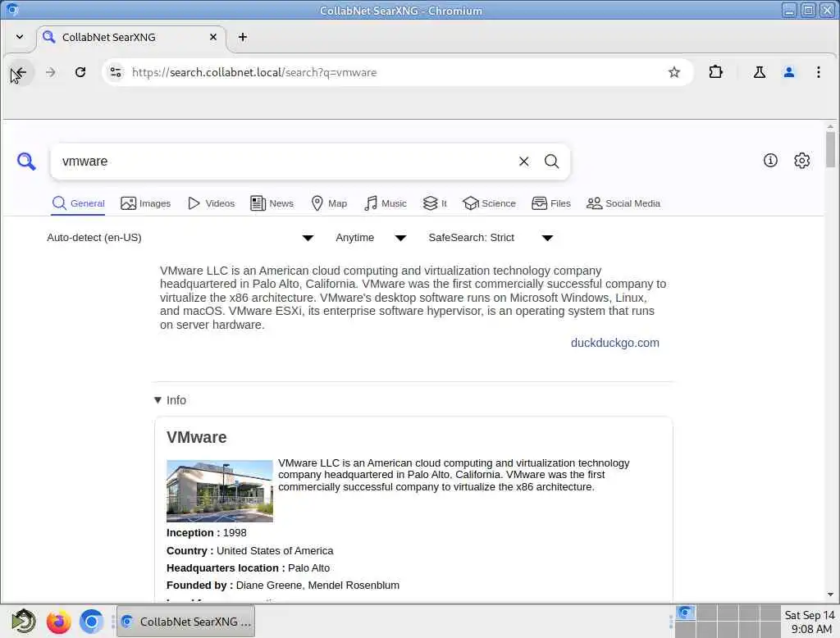Open the SafeSearch Strict dropdown
This screenshot has height=638, width=840.
point(491,237)
